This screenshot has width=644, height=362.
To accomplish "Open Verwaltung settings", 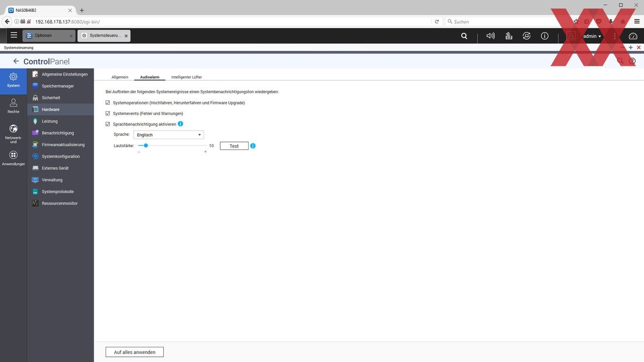I will [61, 180].
